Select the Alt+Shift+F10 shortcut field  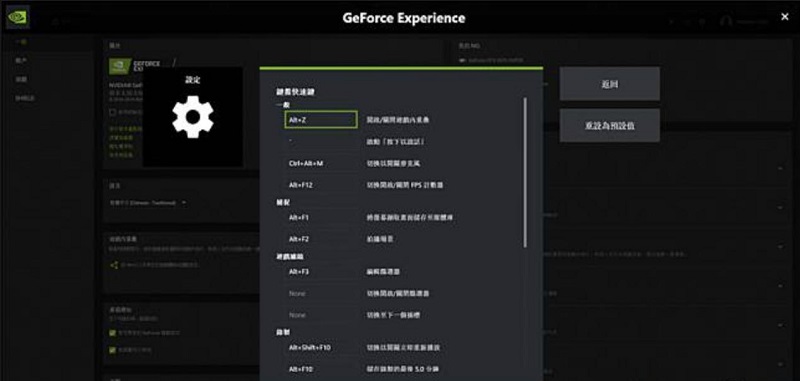coord(321,347)
